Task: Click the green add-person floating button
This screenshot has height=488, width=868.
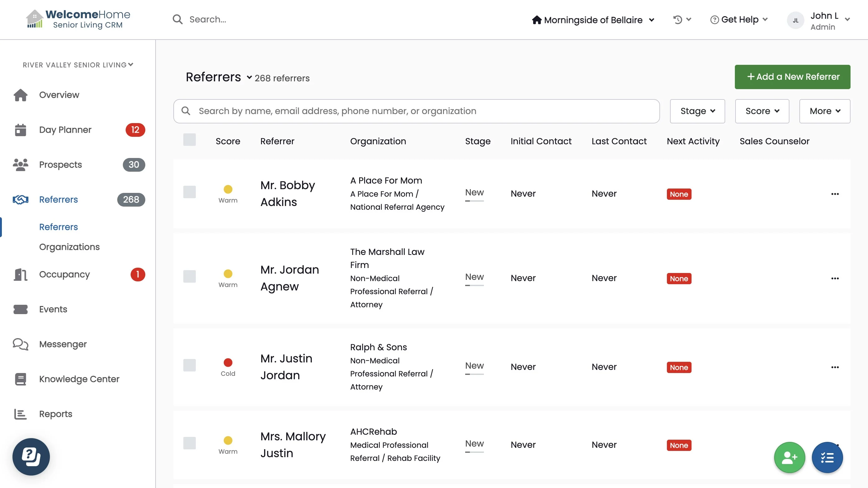Action: point(789,457)
